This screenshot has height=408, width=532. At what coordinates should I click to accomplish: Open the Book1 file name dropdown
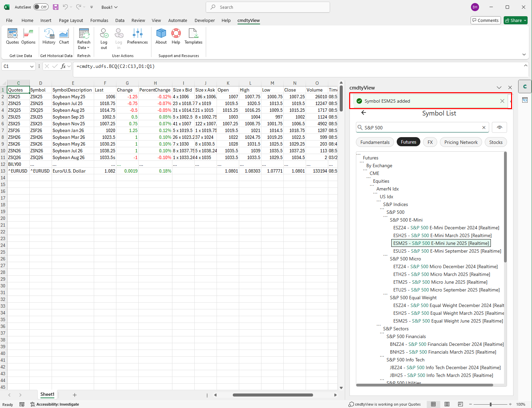tap(110, 7)
